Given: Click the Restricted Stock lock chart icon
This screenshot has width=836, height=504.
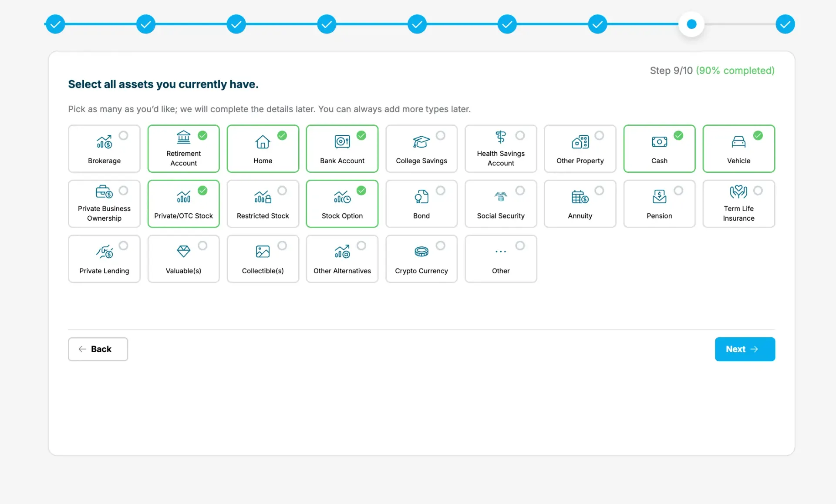Looking at the screenshot, I should (x=263, y=197).
